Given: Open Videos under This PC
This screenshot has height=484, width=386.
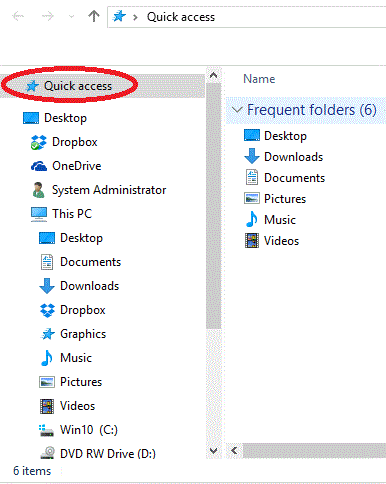Looking at the screenshot, I should click(77, 406).
